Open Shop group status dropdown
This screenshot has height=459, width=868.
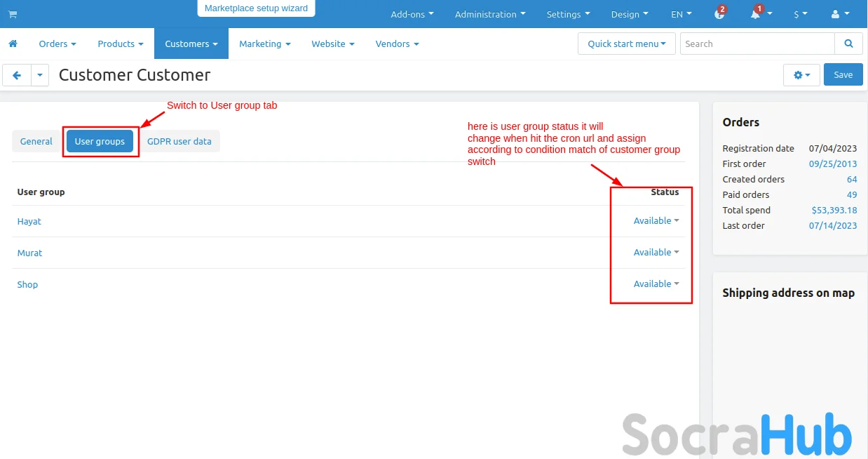coord(656,284)
